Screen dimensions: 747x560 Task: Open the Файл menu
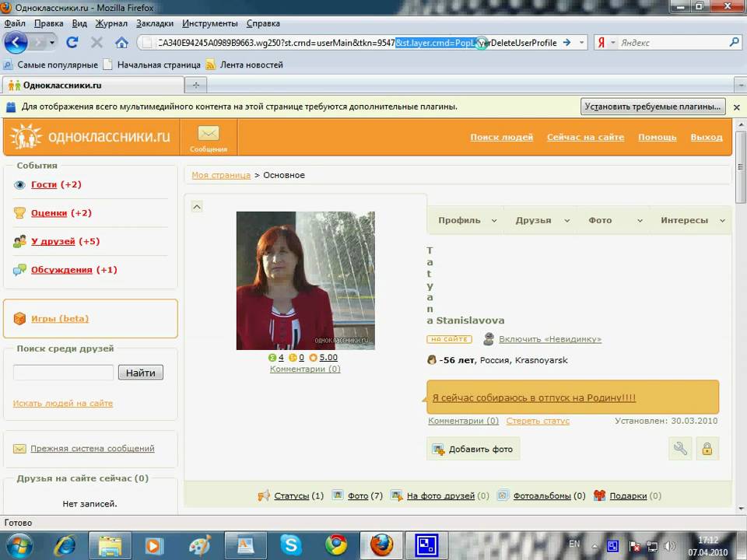tap(15, 23)
